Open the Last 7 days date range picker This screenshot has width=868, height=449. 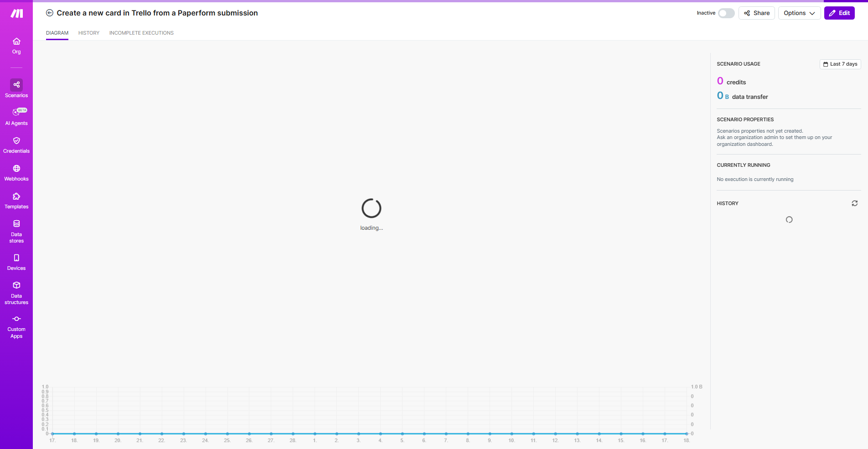tap(840, 64)
